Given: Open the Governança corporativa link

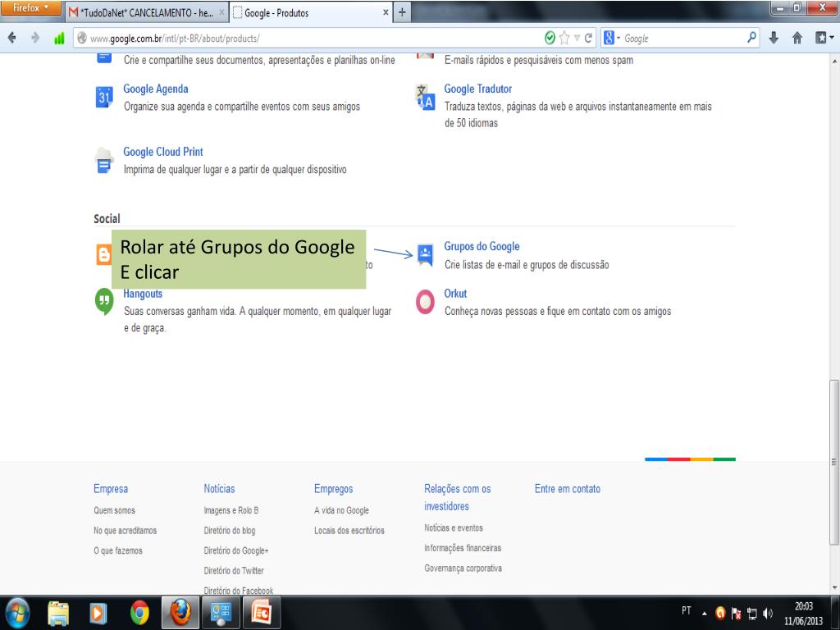Looking at the screenshot, I should tap(463, 568).
